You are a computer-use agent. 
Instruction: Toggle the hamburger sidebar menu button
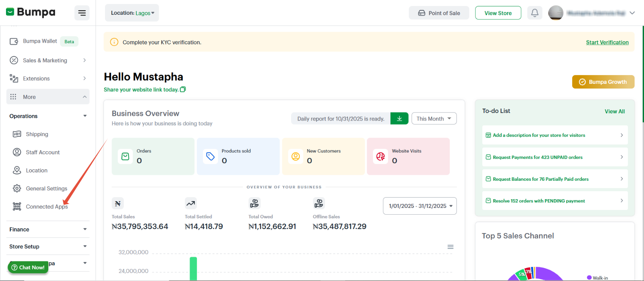pyautogui.click(x=82, y=13)
